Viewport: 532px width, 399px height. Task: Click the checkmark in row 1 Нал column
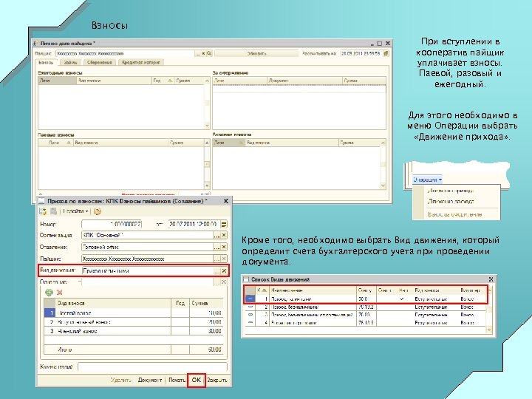(x=402, y=299)
